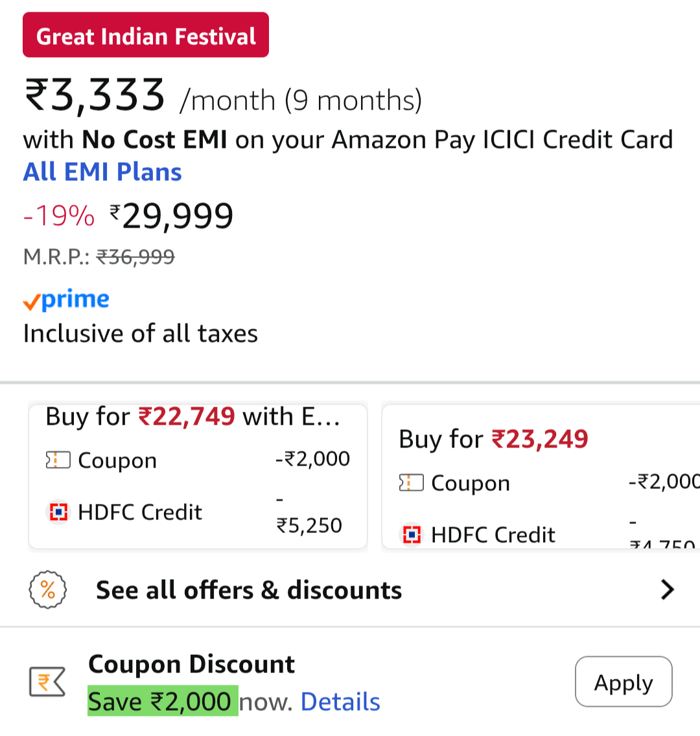Click the coupon icon in ₹22,749 offer

coord(58,460)
